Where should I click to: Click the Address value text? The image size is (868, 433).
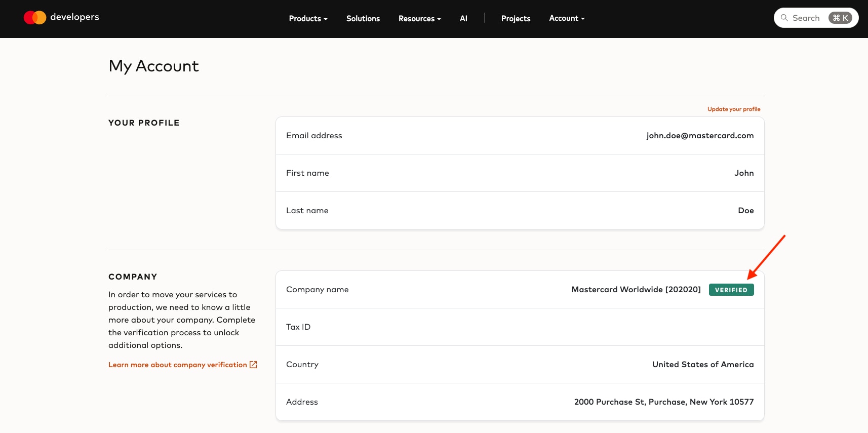[664, 402]
